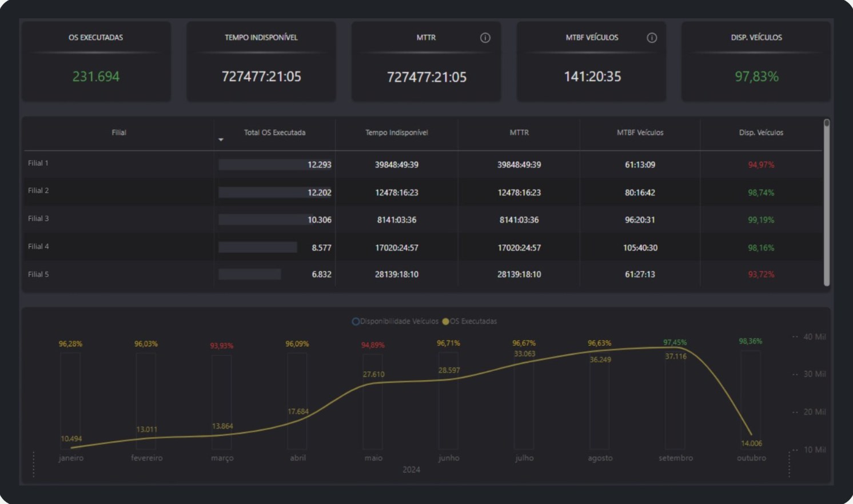This screenshot has height=504, width=853.
Task: Toggle OS Executadas legend marker
Action: point(445,322)
